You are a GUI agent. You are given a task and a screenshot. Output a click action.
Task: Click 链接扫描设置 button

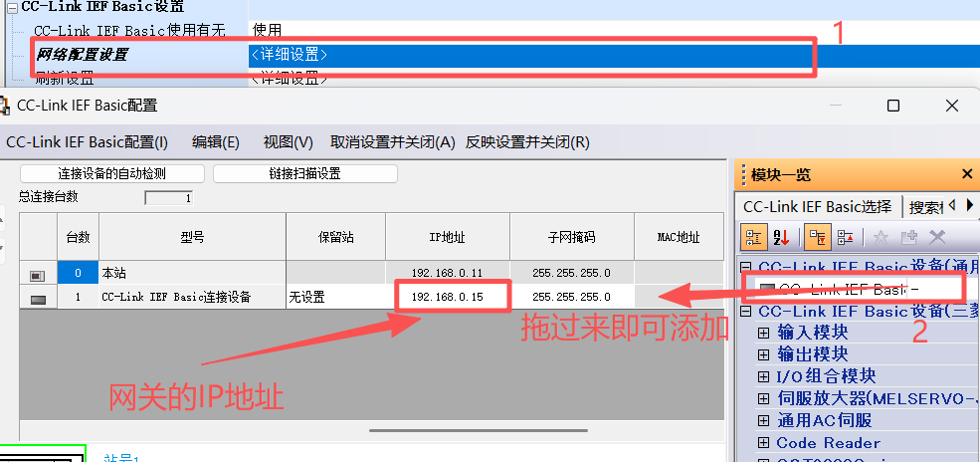coord(305,174)
